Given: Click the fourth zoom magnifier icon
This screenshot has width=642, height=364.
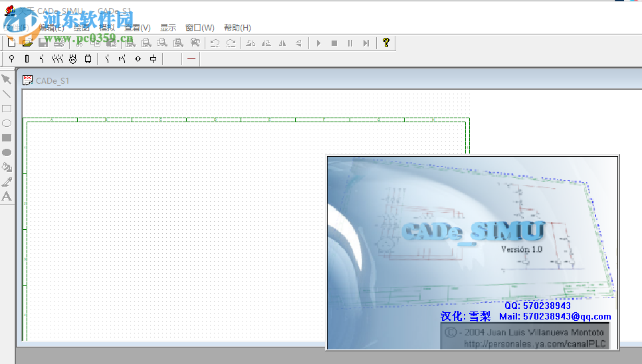Looking at the screenshot, I should point(178,43).
